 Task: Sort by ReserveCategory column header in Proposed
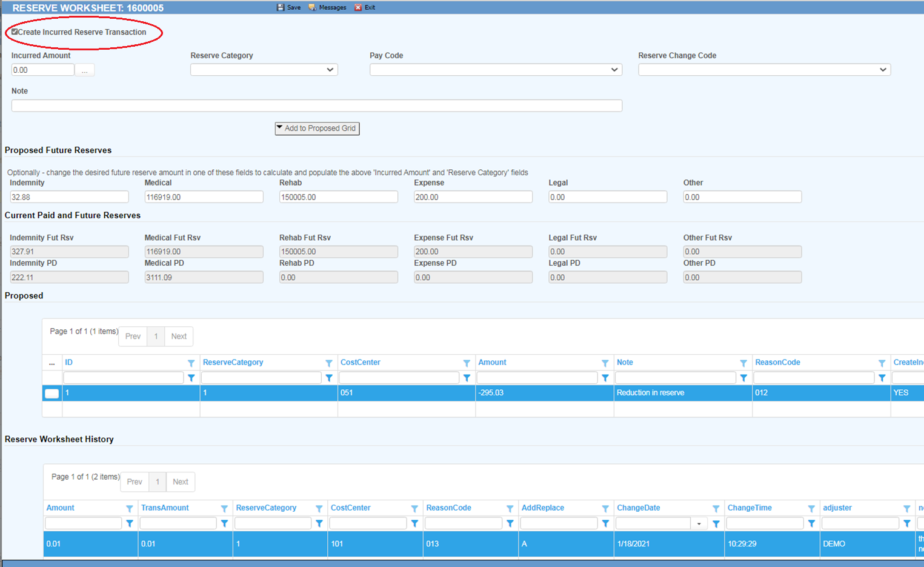point(233,363)
